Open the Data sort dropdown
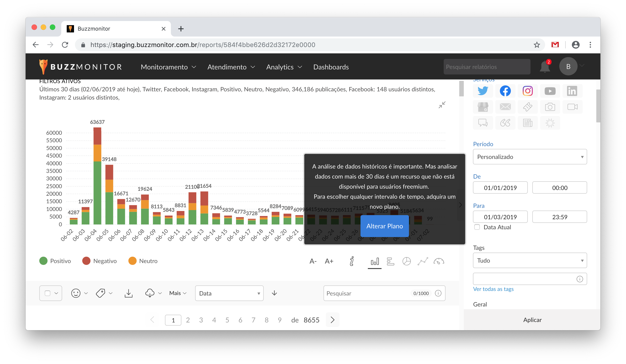The image size is (626, 364). (229, 293)
